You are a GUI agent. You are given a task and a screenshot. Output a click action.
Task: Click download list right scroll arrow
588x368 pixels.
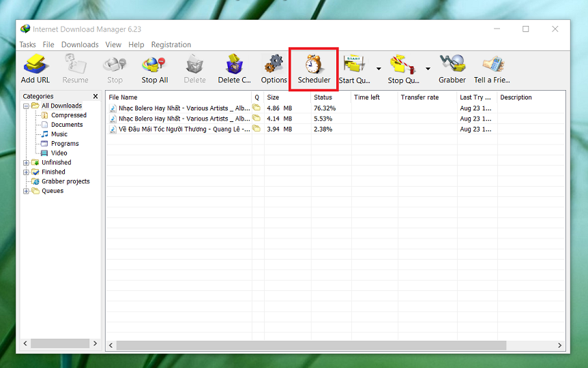[559, 345]
